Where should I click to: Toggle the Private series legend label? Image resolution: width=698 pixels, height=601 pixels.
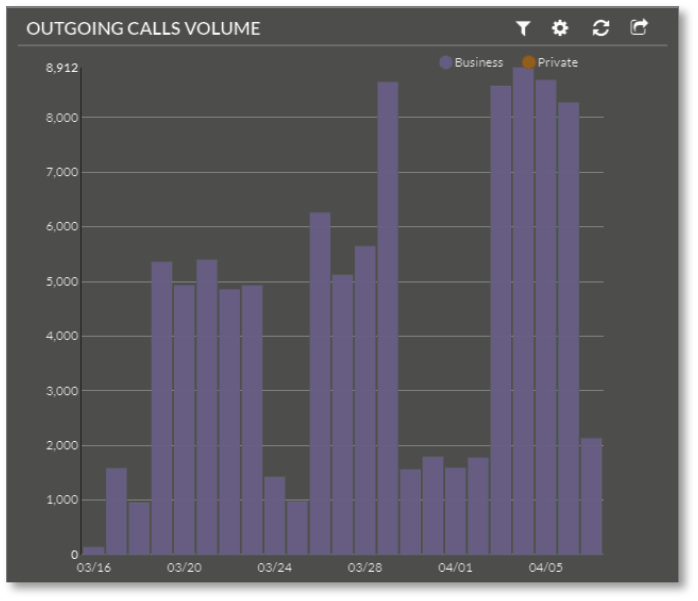557,62
